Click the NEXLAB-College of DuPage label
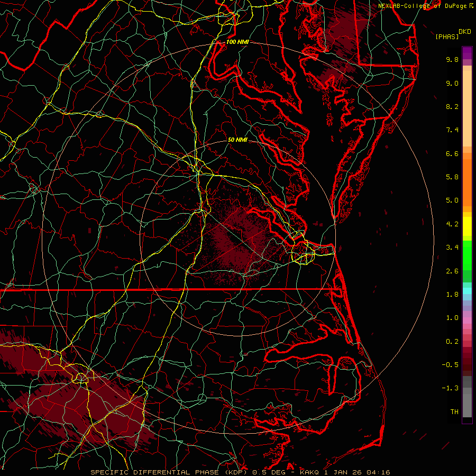 (424, 6)
